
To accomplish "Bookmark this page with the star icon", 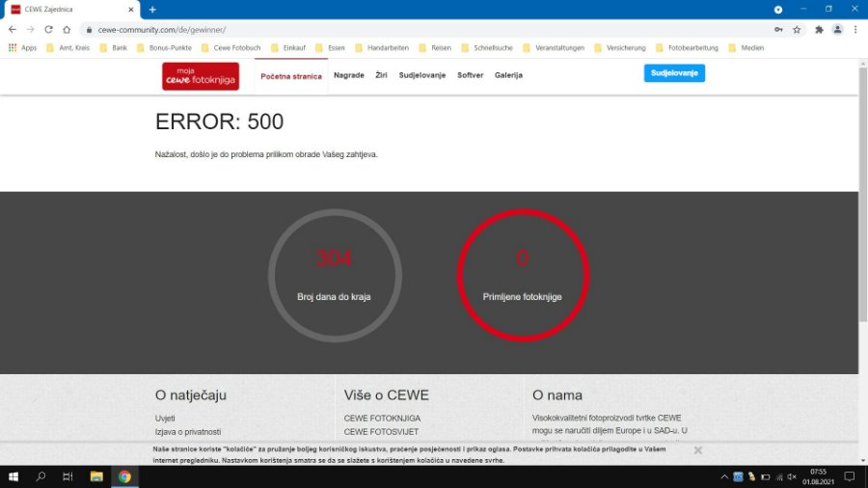I will pyautogui.click(x=797, y=30).
